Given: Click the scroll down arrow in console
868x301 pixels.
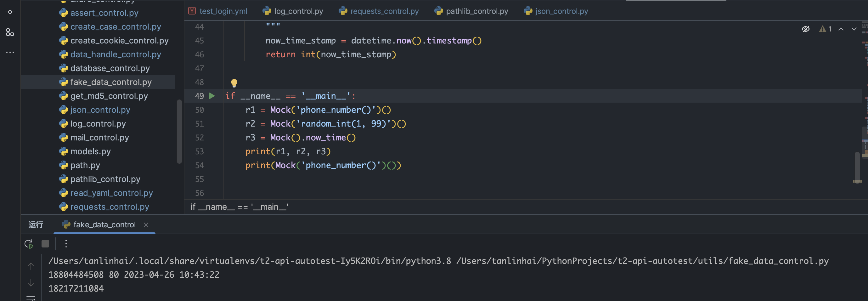Looking at the screenshot, I should [31, 283].
